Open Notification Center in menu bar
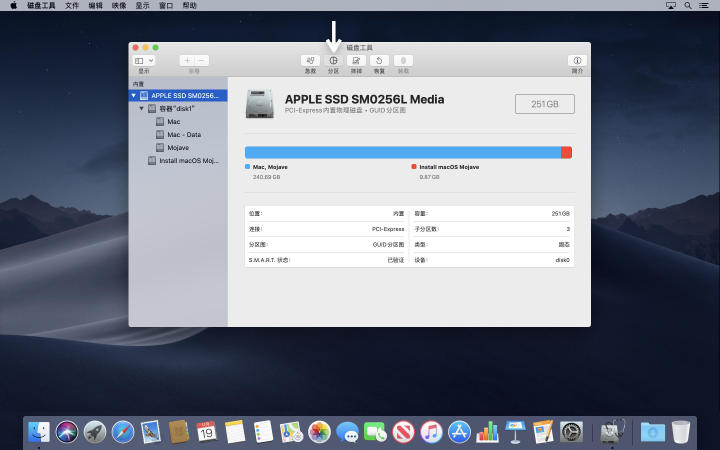This screenshot has height=450, width=720. [x=704, y=6]
